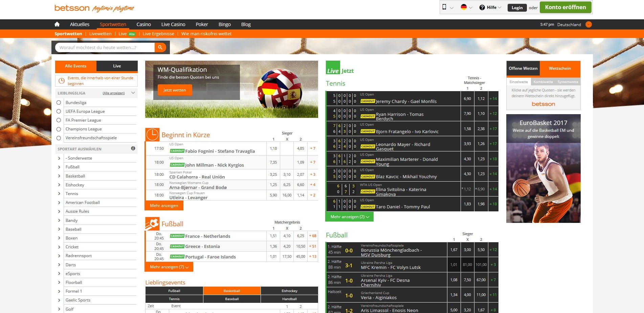644x313 pixels.
Task: Open Poker in main menu
Action: point(202,24)
